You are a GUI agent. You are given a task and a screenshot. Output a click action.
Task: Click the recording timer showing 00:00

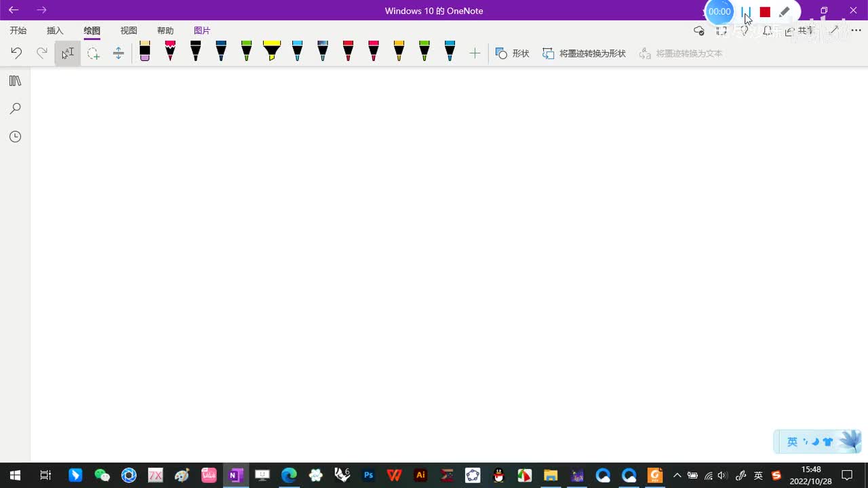[719, 12]
